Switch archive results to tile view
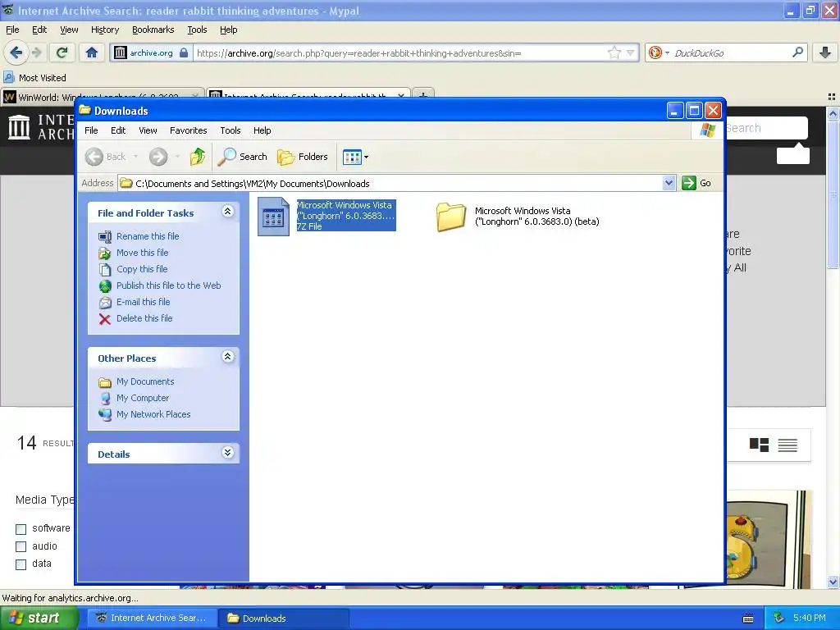The image size is (840, 630). (759, 445)
